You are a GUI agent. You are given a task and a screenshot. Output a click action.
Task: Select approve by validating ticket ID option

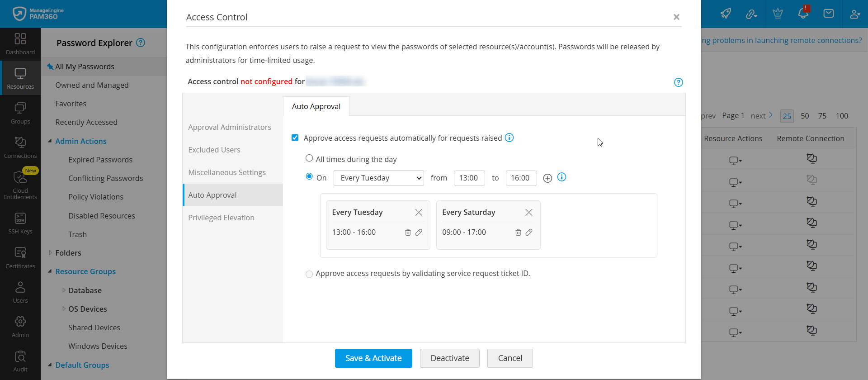[309, 274]
